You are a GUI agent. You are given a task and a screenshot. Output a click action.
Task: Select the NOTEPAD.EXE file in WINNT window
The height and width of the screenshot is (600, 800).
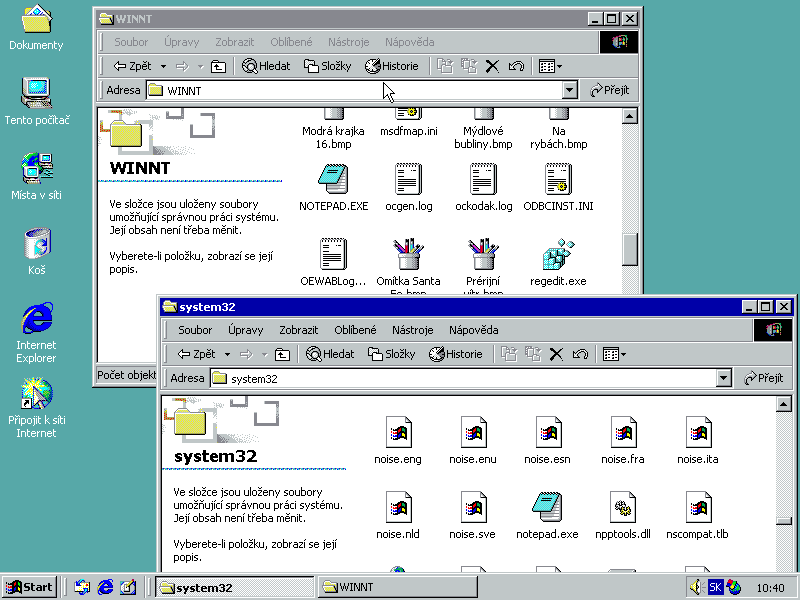coord(333,180)
